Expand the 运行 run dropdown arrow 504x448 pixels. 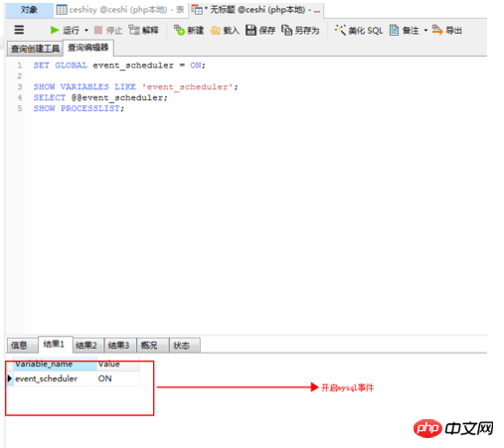(86, 30)
